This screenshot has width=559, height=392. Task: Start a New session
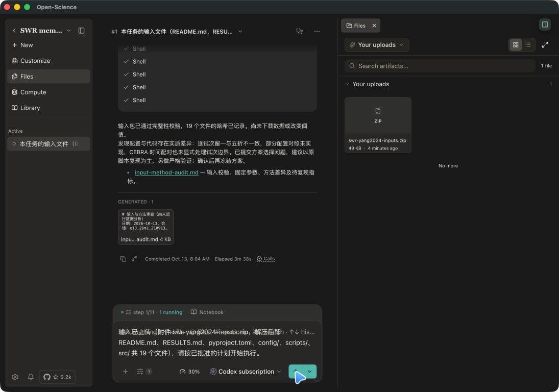[48, 45]
